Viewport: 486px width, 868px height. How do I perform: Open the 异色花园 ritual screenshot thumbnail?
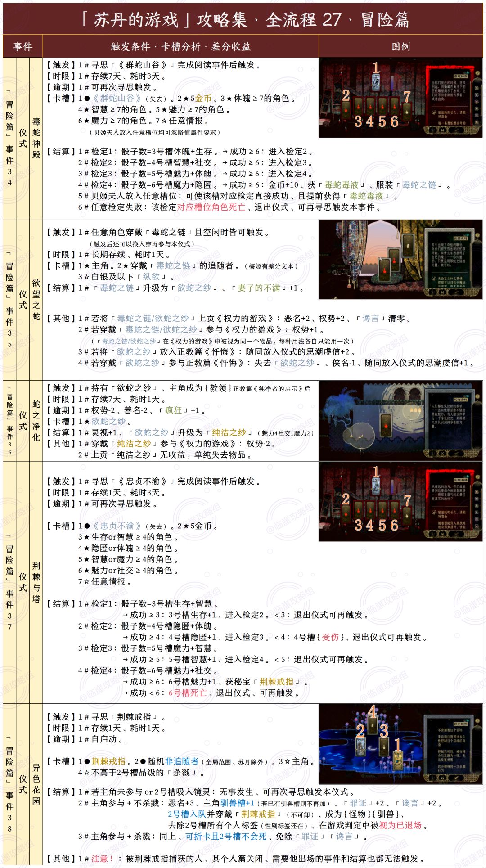[400, 744]
